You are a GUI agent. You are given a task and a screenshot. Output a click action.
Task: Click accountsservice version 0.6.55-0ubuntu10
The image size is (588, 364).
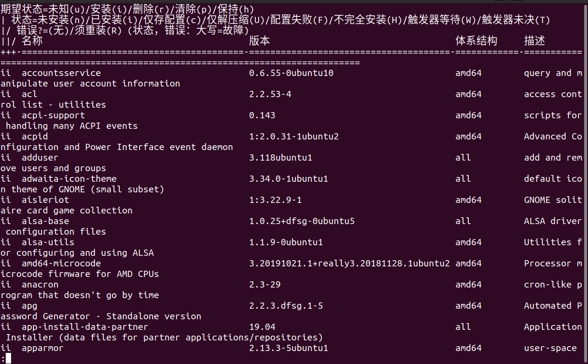(291, 73)
